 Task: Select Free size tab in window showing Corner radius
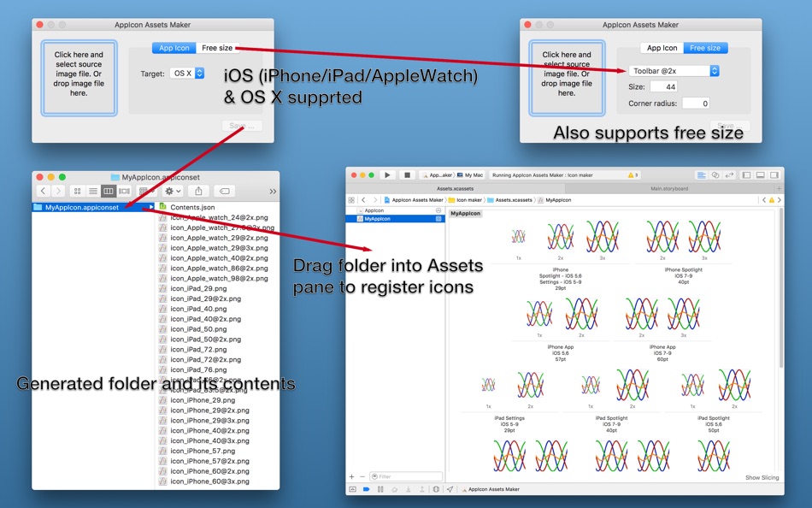pos(705,48)
